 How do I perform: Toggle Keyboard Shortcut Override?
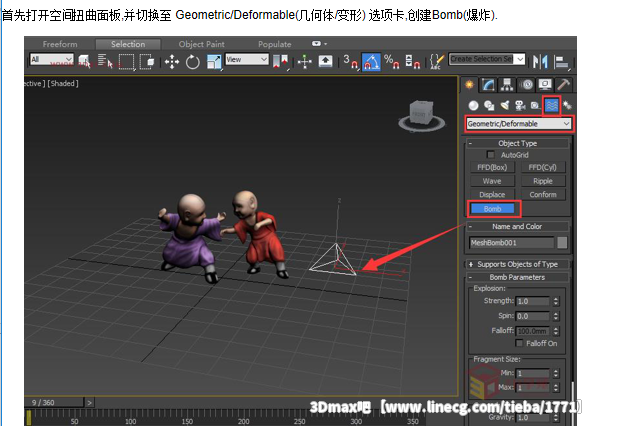click(x=325, y=61)
